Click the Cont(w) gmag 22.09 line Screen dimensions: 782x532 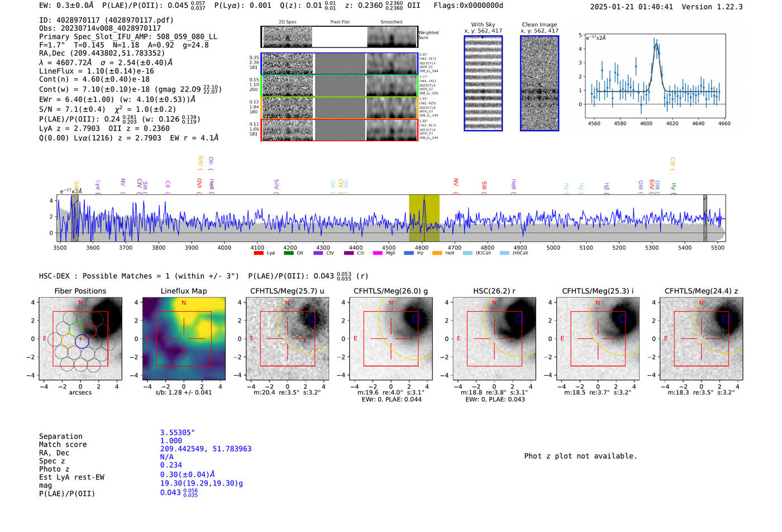[x=130, y=89]
